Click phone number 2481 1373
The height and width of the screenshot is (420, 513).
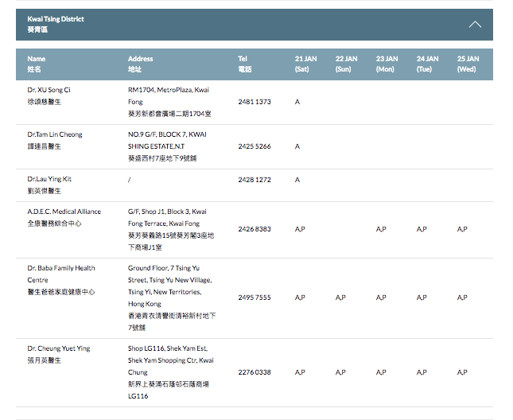254,102
